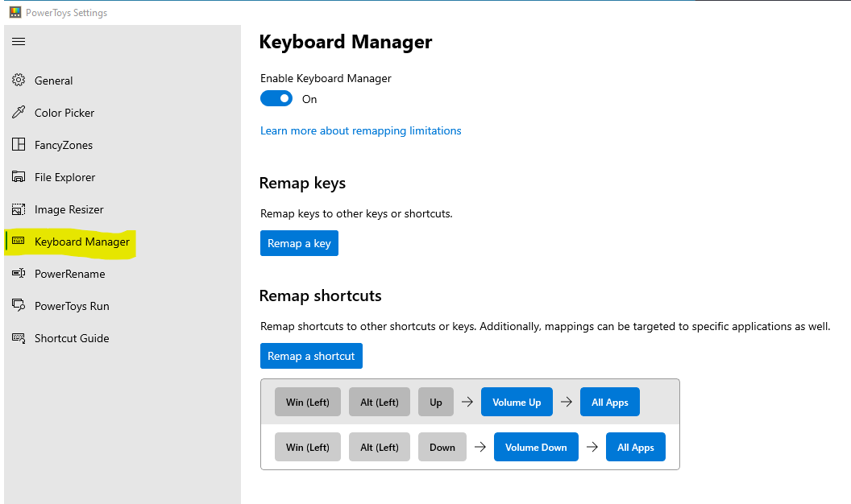Screen dimensions: 851x504
Task: Click the Image Resizer icon
Action: tap(19, 209)
